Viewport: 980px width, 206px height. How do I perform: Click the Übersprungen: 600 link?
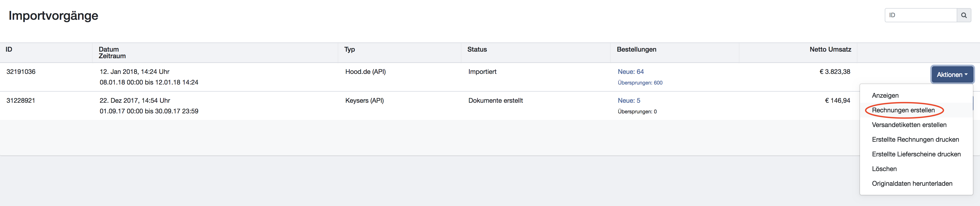[640, 83]
